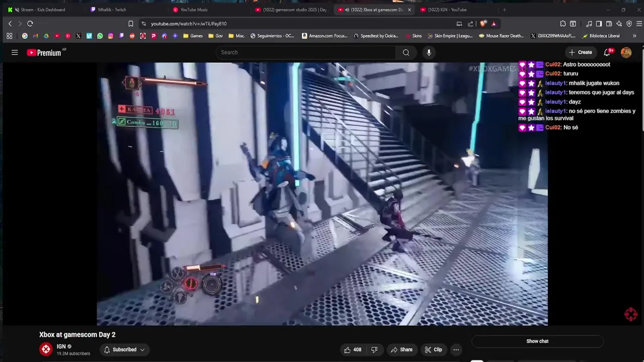Click the YouTube search magnifier button
The height and width of the screenshot is (362, 644).
pyautogui.click(x=406, y=52)
